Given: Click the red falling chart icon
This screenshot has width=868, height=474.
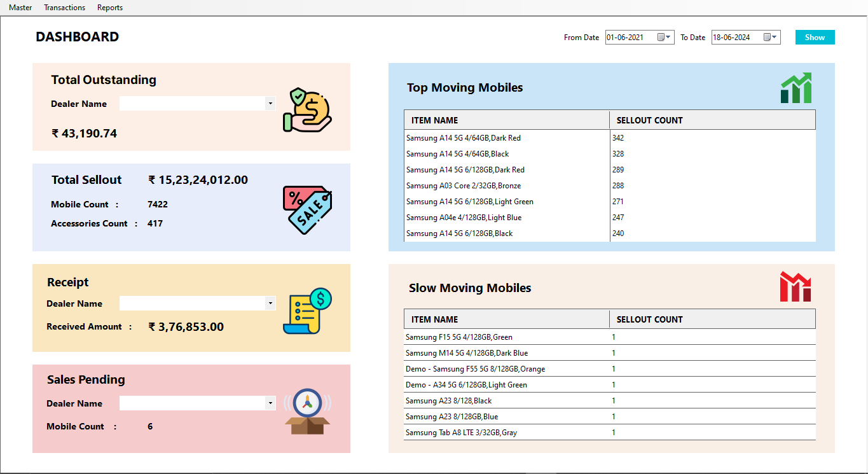Looking at the screenshot, I should pos(796,287).
